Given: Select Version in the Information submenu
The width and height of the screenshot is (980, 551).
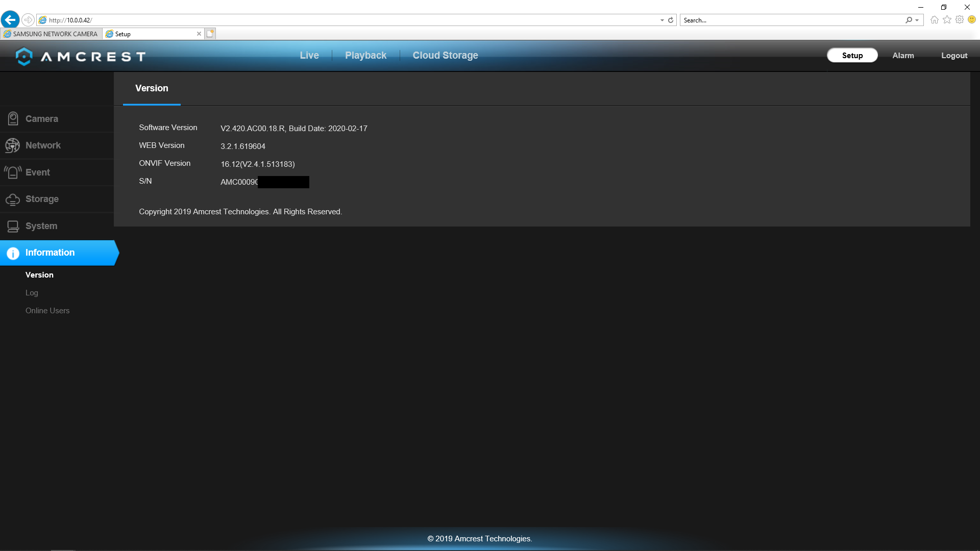Looking at the screenshot, I should [x=39, y=275].
